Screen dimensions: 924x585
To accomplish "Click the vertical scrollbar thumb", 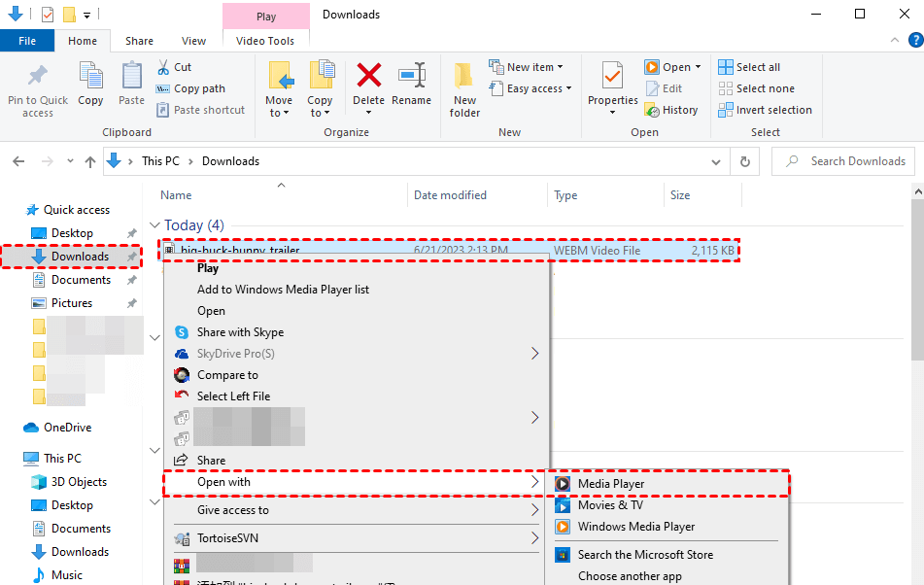I will tap(917, 280).
